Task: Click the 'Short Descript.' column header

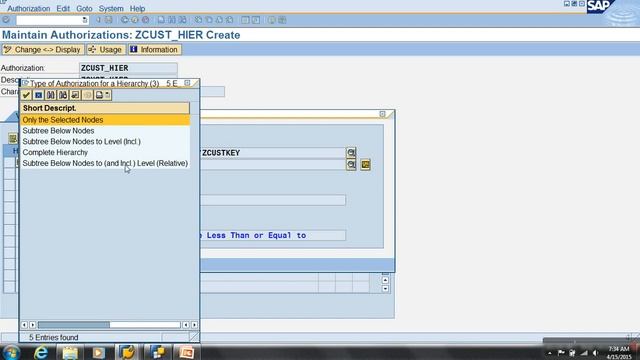Action: [x=105, y=108]
